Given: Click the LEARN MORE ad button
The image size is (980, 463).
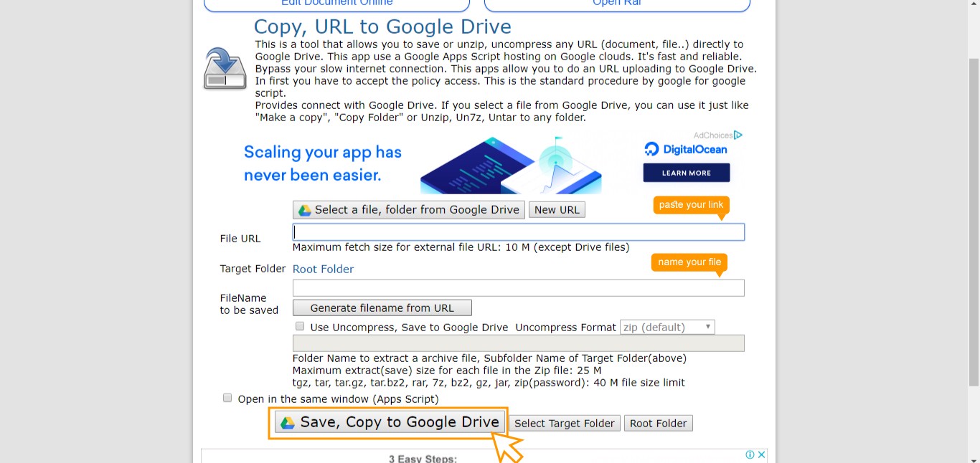Looking at the screenshot, I should coord(687,173).
